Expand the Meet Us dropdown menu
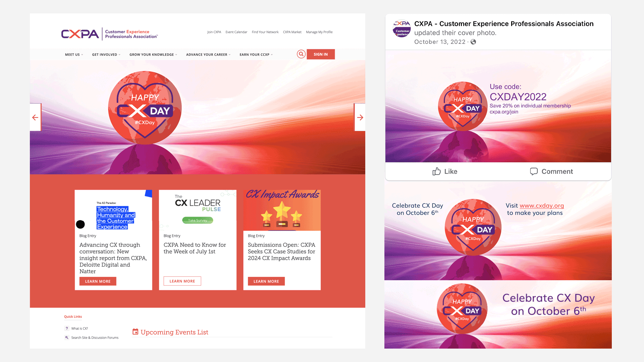Screen dimensions: 644x362 (x=74, y=55)
